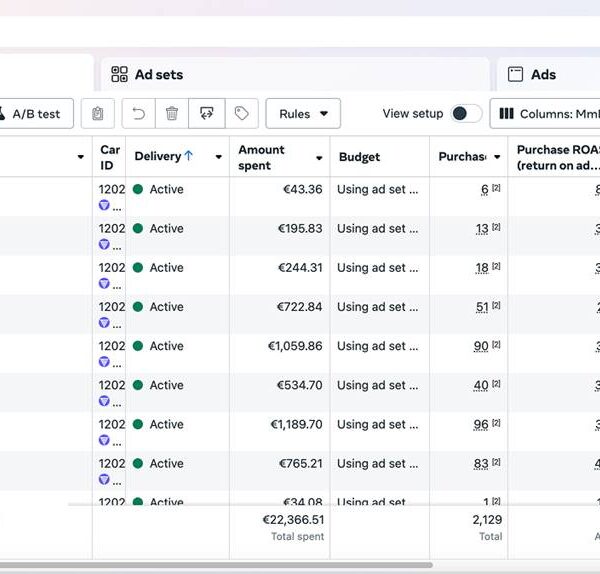The width and height of the screenshot is (600, 574).
Task: Click the Ad sets grid icon
Action: click(x=119, y=74)
